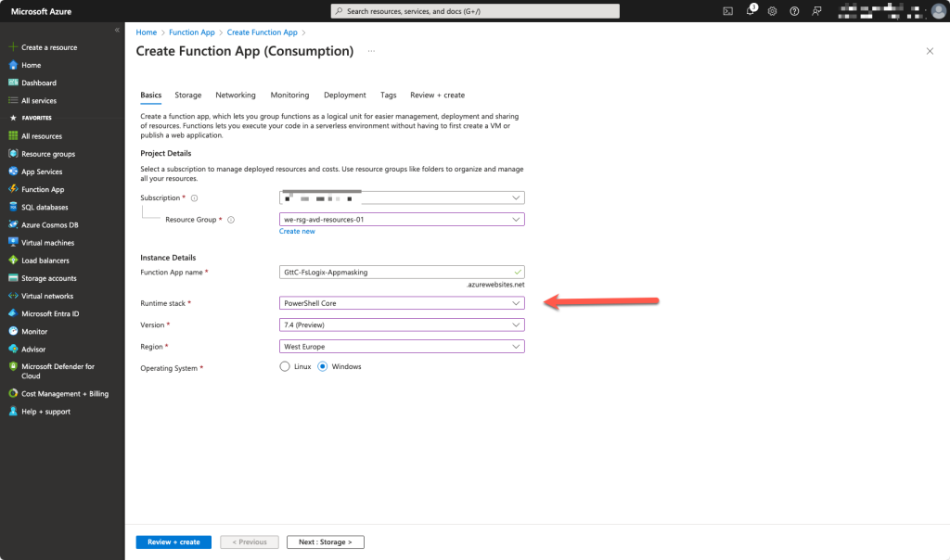Switch to the Deployment tab

coord(345,95)
